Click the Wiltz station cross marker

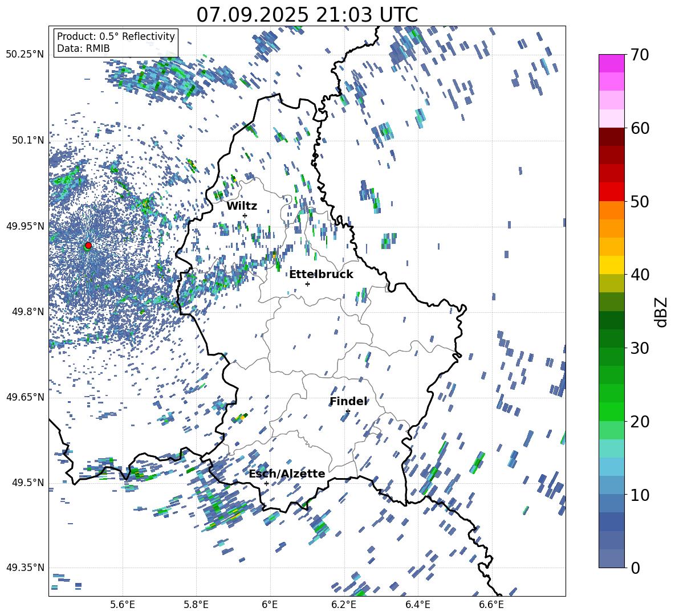click(245, 215)
